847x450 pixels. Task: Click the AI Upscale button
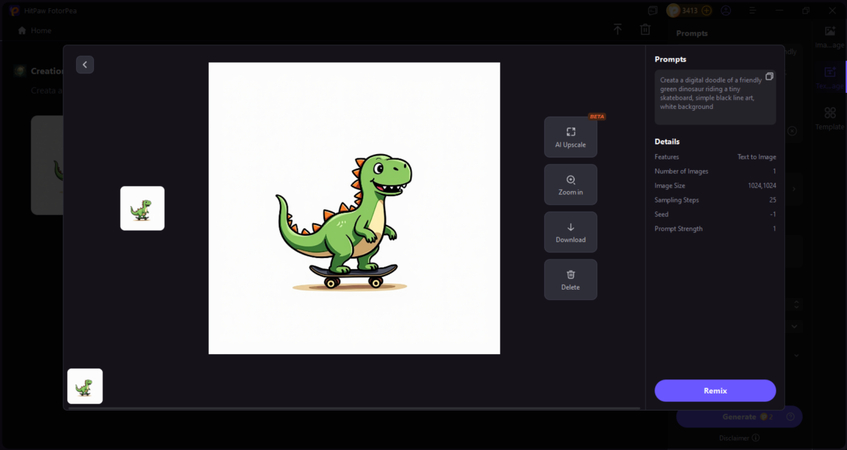point(570,137)
